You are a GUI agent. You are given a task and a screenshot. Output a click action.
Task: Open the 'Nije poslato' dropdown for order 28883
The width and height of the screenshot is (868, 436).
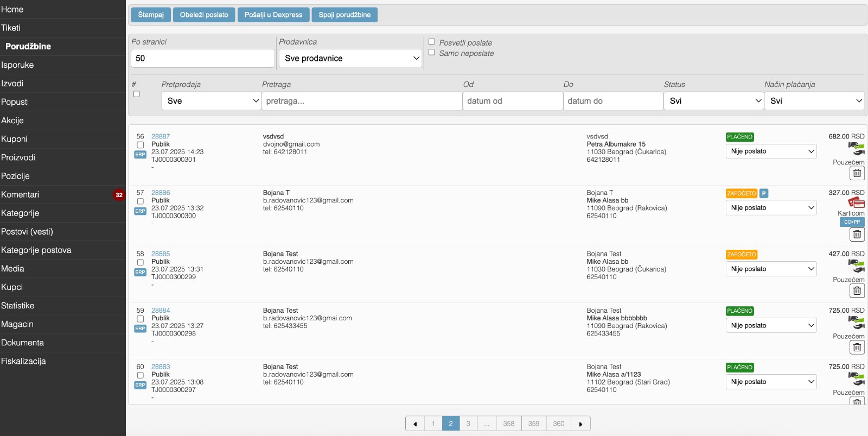771,382
